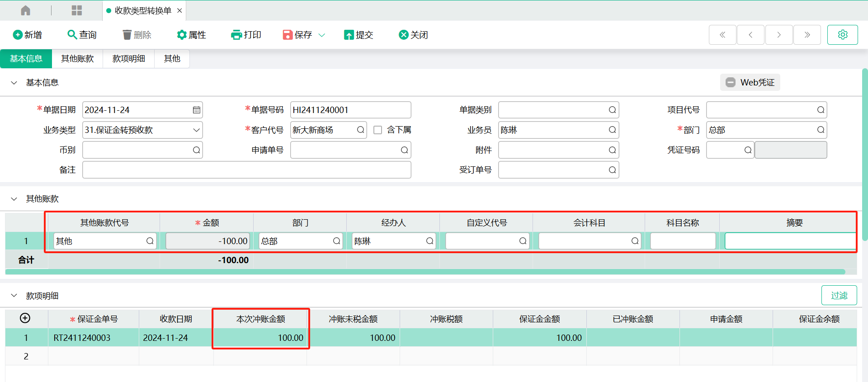Add a row with the plus icon
868x382 pixels.
point(25,318)
